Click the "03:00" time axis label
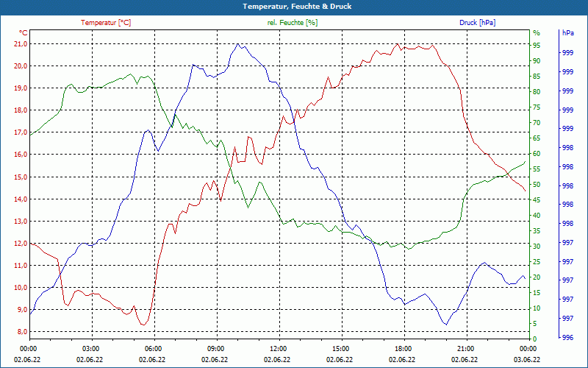 click(90, 349)
